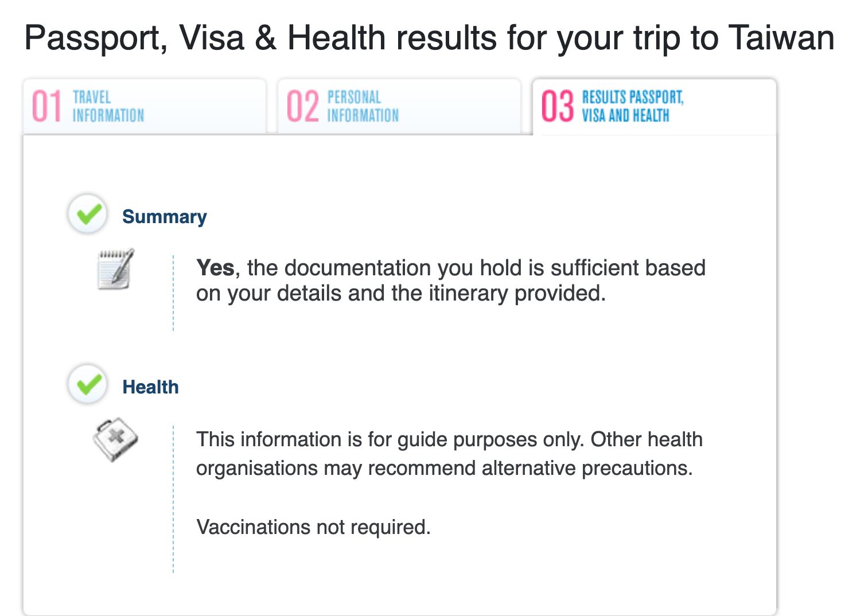This screenshot has width=841, height=616.
Task: Click the first aid kit icon
Action: click(115, 439)
